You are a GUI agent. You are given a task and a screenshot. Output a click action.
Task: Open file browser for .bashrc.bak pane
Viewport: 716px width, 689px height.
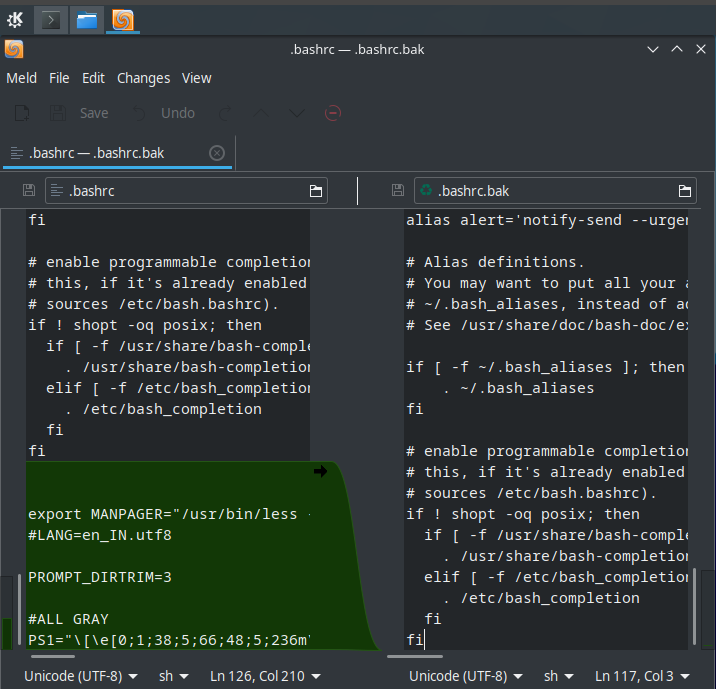pyautogui.click(x=685, y=190)
